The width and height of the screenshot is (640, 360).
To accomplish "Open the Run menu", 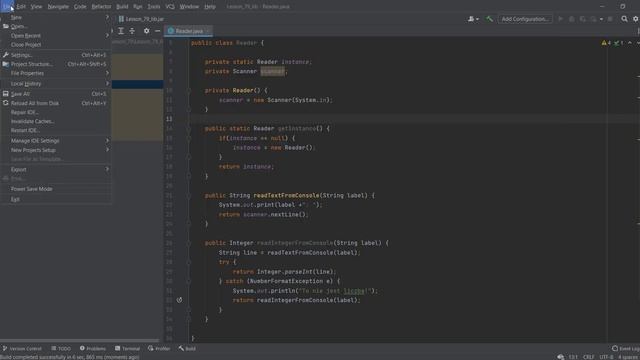I will click(x=138, y=7).
